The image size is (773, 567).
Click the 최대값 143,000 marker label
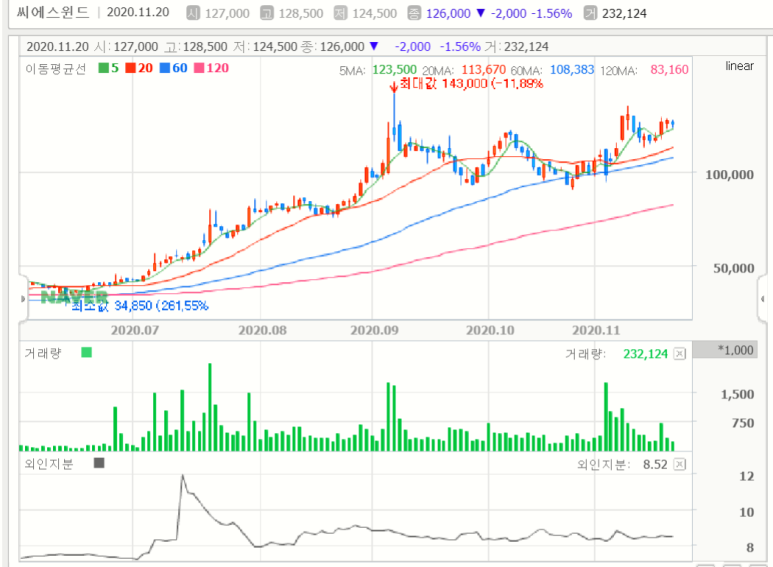471,83
